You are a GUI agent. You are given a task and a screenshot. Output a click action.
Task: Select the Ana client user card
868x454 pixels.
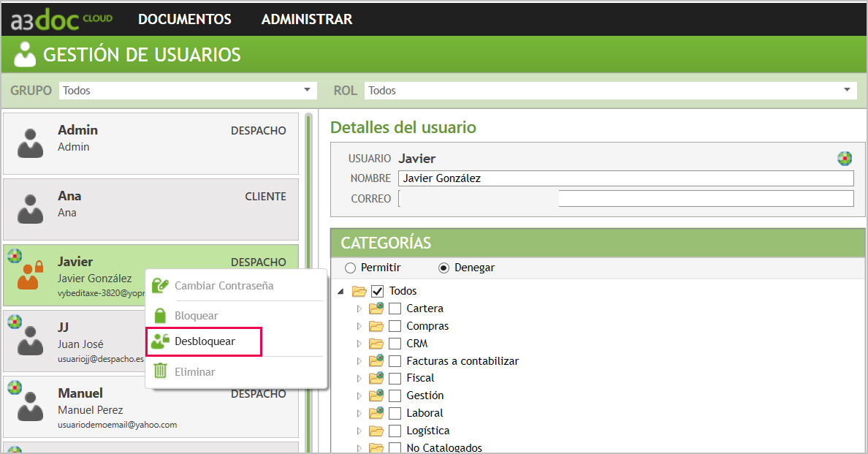tap(151, 209)
